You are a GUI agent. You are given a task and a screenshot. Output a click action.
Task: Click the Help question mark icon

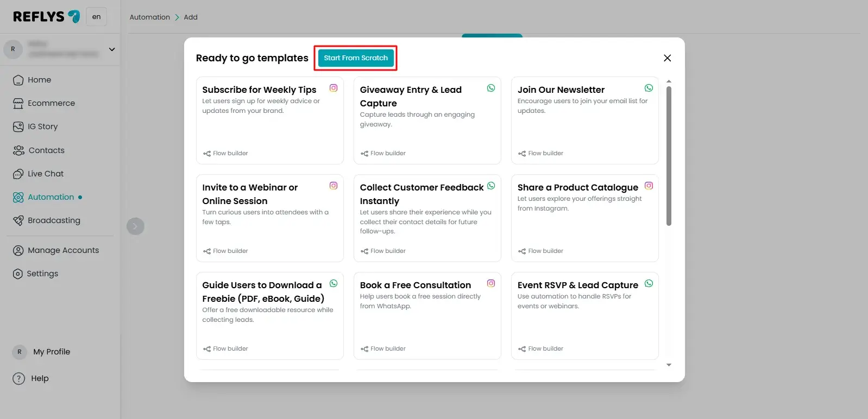pyautogui.click(x=19, y=378)
